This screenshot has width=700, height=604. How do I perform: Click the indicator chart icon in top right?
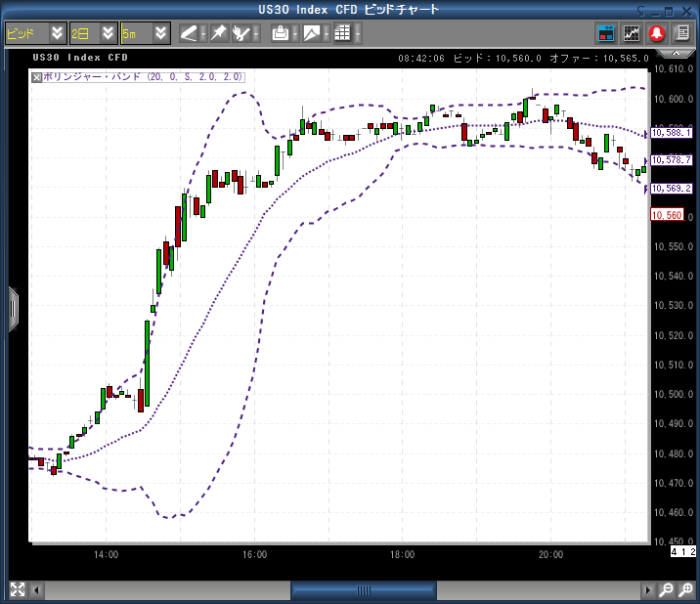coord(632,32)
